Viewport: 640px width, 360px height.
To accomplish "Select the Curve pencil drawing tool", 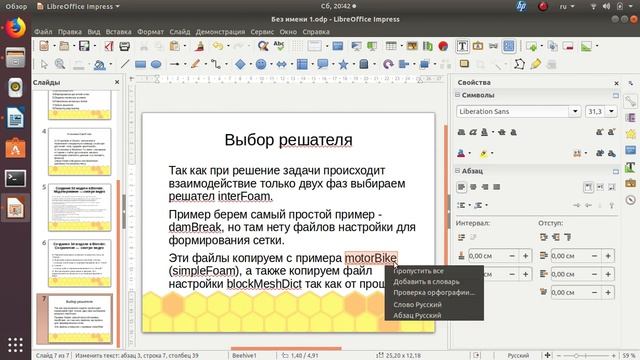I will point(196,64).
